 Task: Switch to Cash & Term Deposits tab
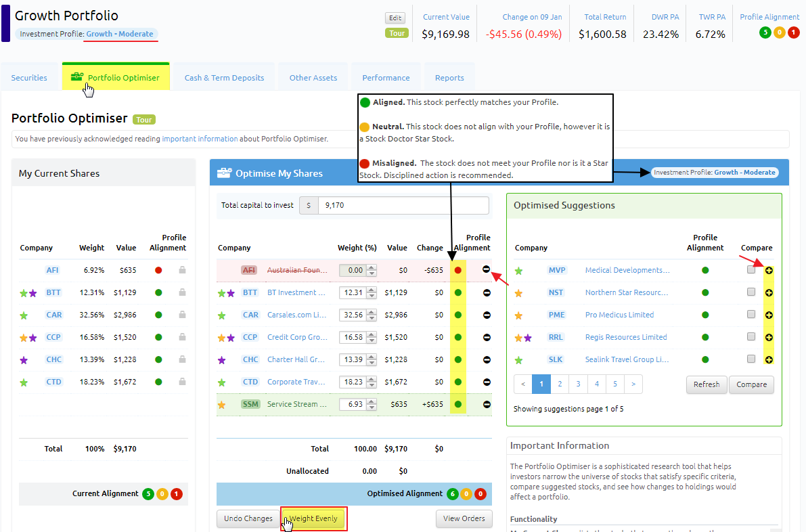tap(224, 78)
